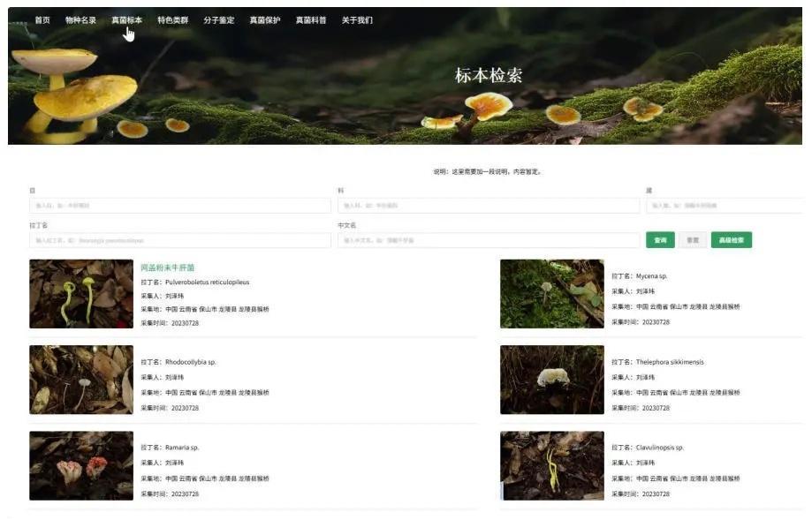Click the 采集地 line of the Pulveroboletus card
The image size is (812, 520).
click(205, 309)
